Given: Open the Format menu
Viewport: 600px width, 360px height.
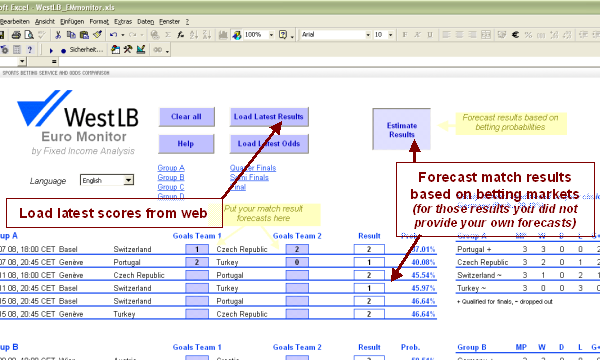Looking at the screenshot, I should (99, 22).
